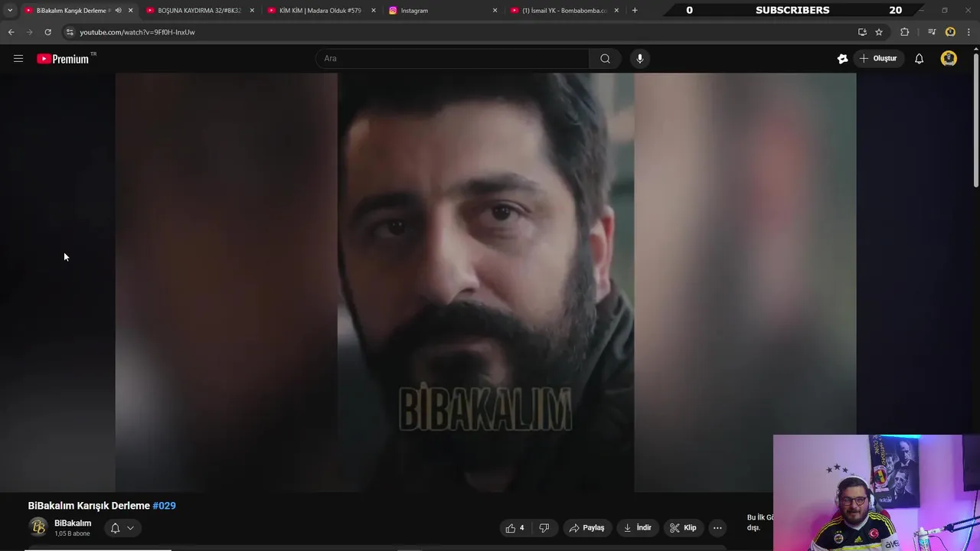The width and height of the screenshot is (980, 551).
Task: Switch to KİM KİM Madara Olduk tab
Action: click(x=320, y=11)
